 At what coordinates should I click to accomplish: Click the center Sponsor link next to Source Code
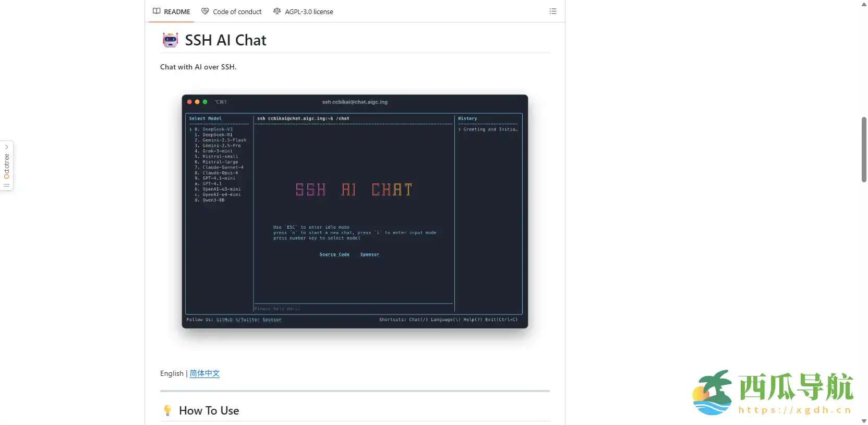coord(370,255)
